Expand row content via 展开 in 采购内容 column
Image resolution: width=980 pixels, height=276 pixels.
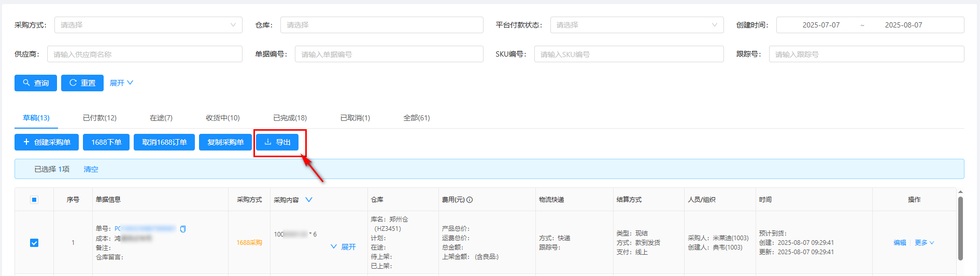344,247
